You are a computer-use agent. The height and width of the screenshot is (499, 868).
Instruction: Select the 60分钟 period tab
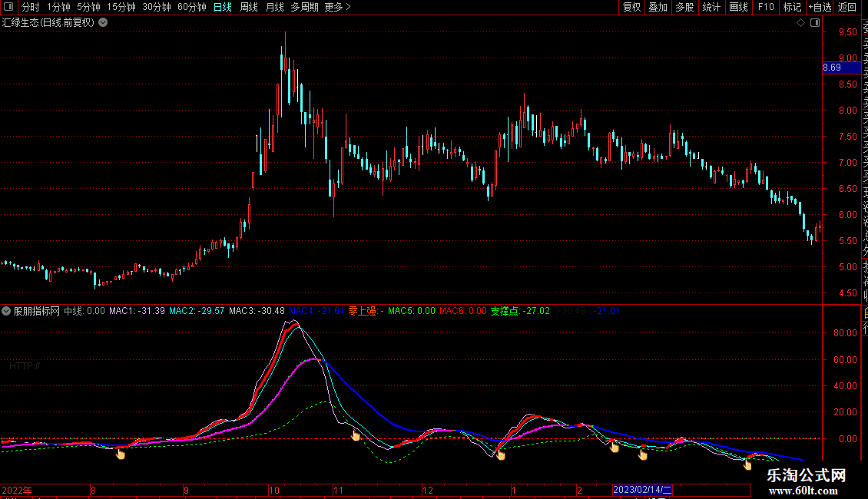pyautogui.click(x=192, y=7)
